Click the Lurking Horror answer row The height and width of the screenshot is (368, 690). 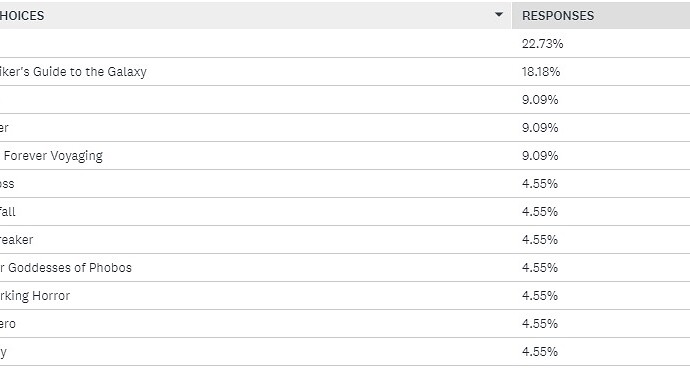pyautogui.click(x=345, y=295)
